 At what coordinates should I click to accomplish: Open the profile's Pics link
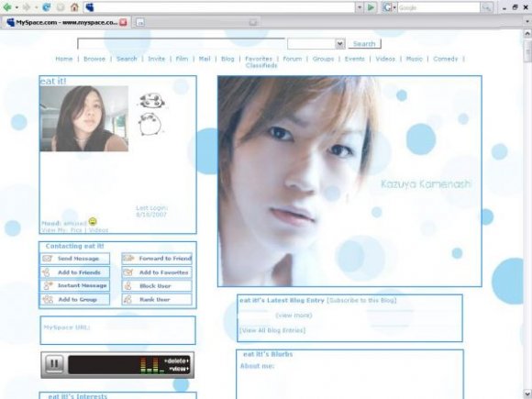tap(76, 230)
